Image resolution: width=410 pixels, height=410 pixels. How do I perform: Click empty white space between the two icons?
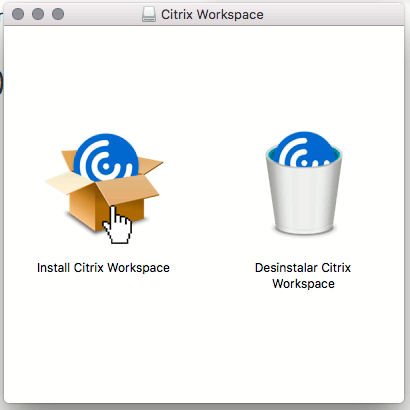[213, 187]
